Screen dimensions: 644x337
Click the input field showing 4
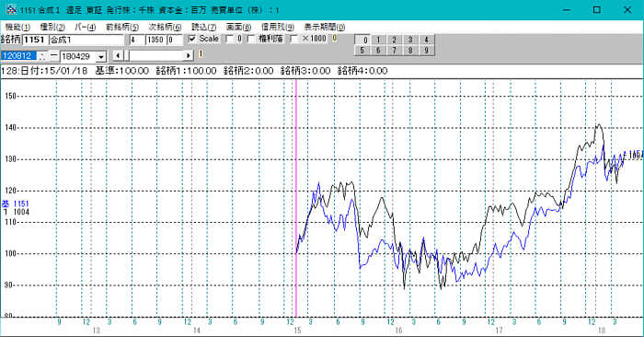click(x=137, y=40)
